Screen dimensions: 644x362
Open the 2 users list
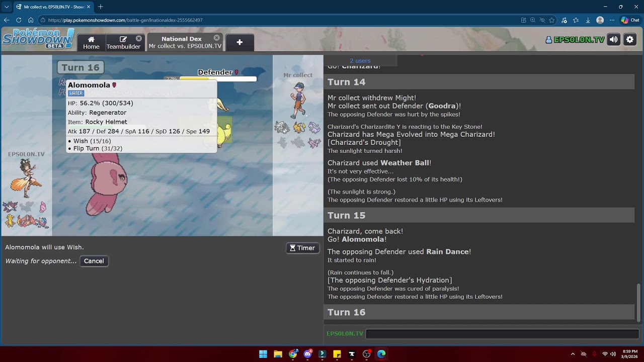(360, 61)
